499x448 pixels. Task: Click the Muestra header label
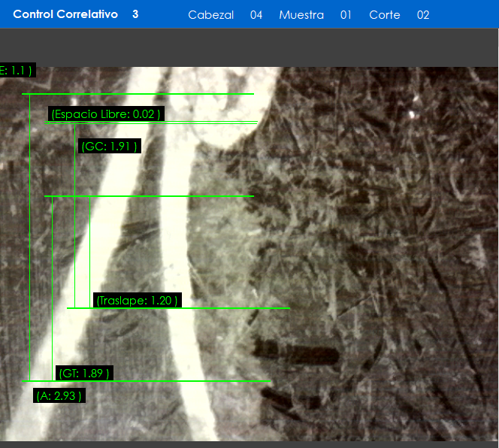[x=301, y=15]
